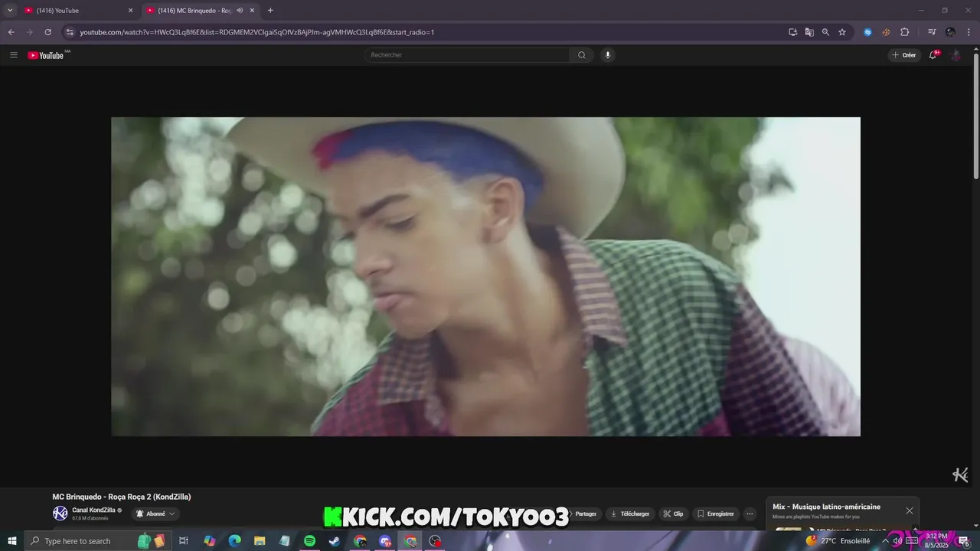The image size is (980, 551).
Task: Open Translate this page icon
Action: 809,32
